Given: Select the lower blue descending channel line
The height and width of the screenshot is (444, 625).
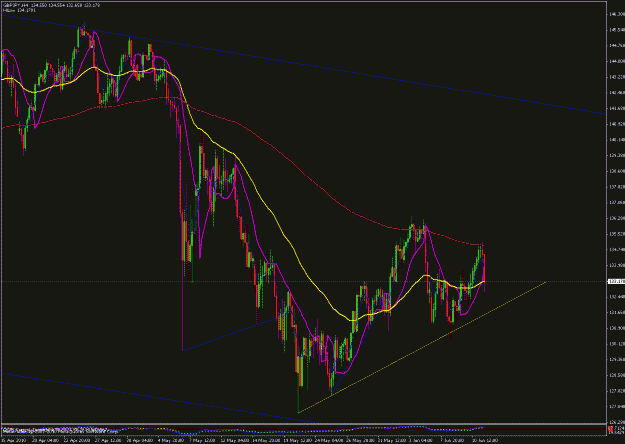Looking at the screenshot, I should pos(159,397).
